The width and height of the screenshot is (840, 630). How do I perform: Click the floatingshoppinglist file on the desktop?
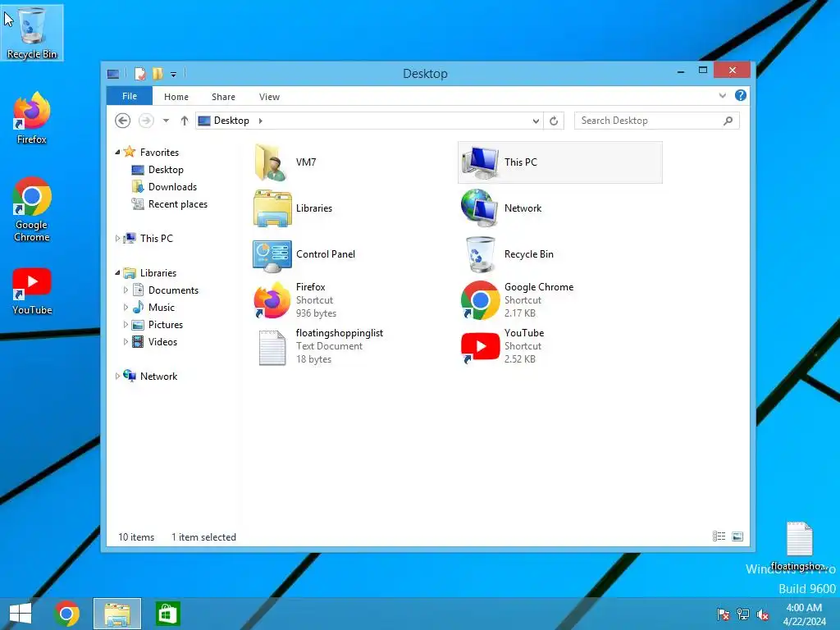[x=799, y=546]
